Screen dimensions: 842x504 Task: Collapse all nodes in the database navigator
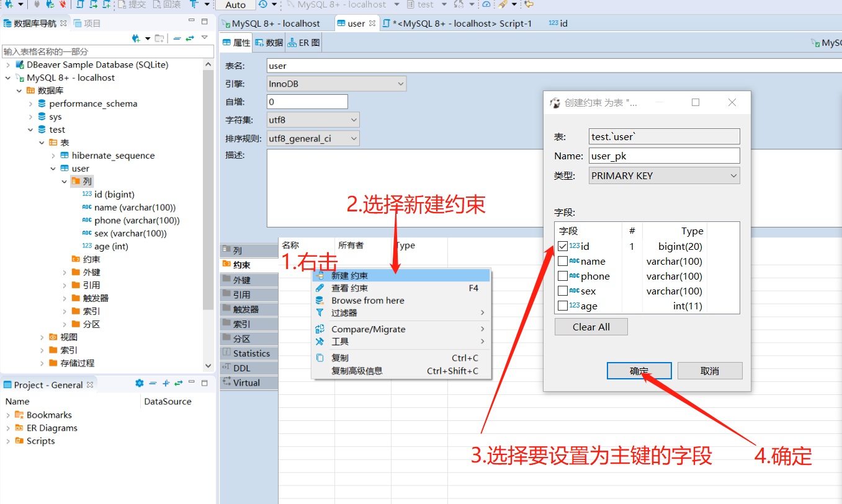[x=177, y=38]
